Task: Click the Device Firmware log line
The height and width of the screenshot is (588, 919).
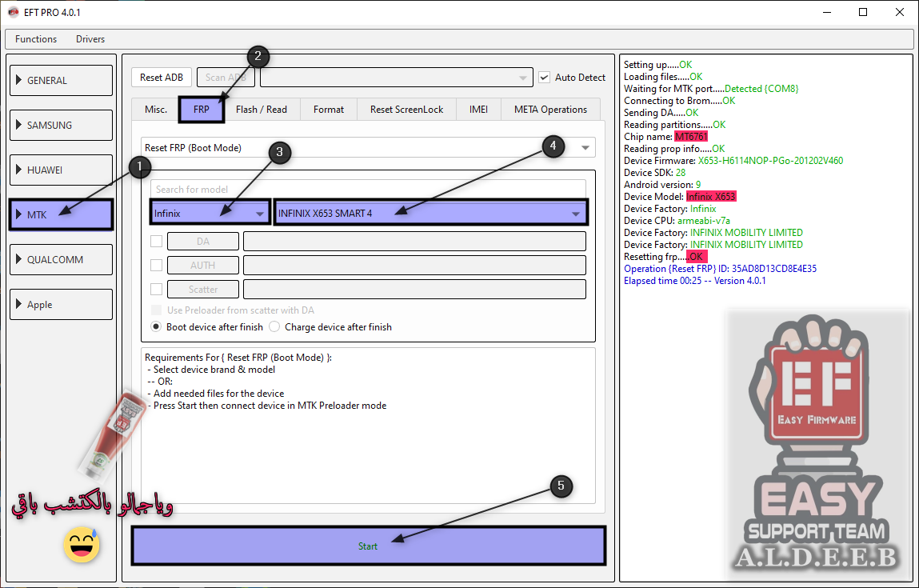Action: tap(733, 161)
